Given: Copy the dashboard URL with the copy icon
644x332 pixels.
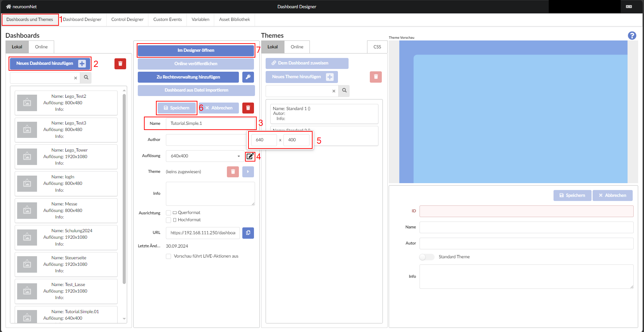Looking at the screenshot, I should 248,233.
